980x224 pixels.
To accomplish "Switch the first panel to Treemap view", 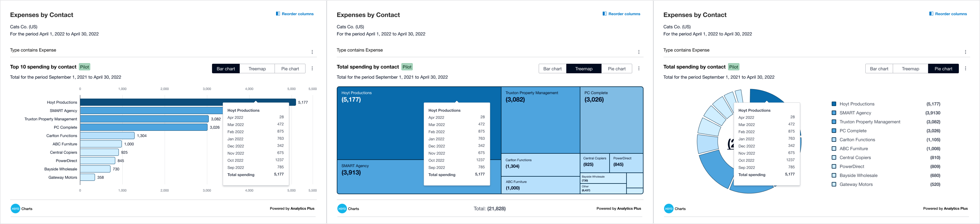I will [x=257, y=69].
